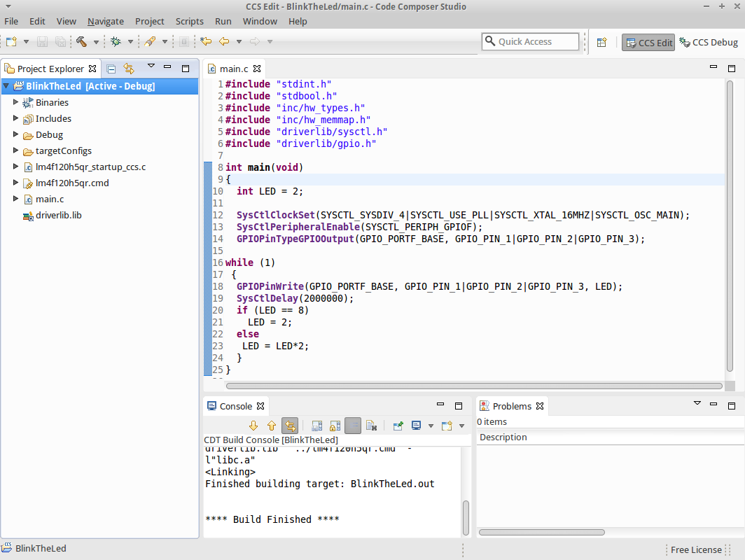
Task: Toggle Link with Editor in Project Explorer
Action: [x=129, y=69]
